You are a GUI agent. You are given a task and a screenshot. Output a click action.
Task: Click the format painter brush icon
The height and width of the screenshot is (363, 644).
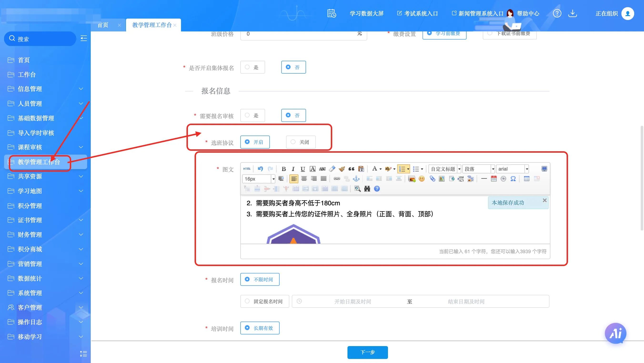pos(342,169)
